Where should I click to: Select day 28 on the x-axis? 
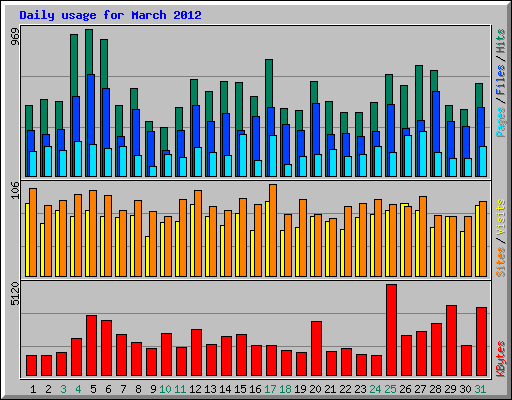[x=435, y=389]
